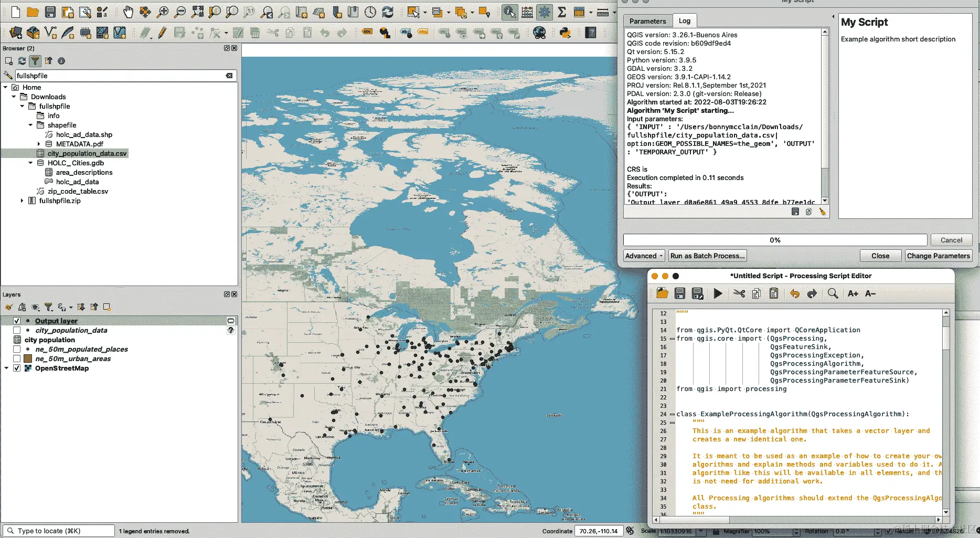This screenshot has width=980, height=538.
Task: Save the current QGIS project
Action: 50,12
